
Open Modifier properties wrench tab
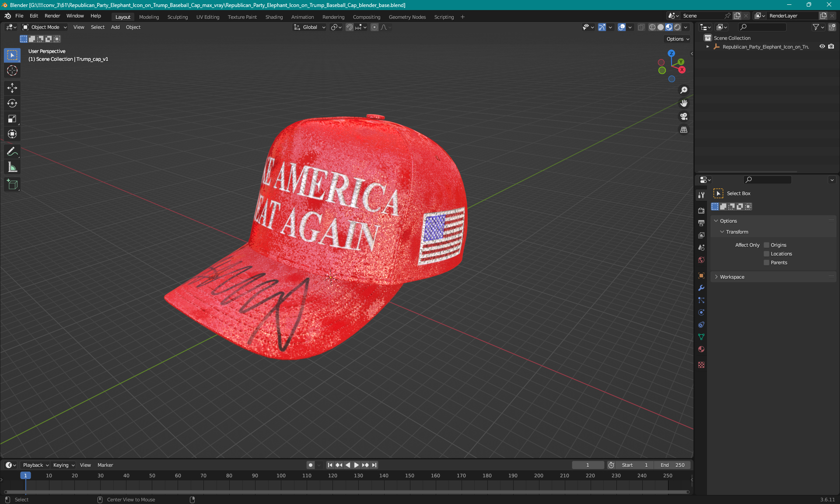(x=701, y=288)
